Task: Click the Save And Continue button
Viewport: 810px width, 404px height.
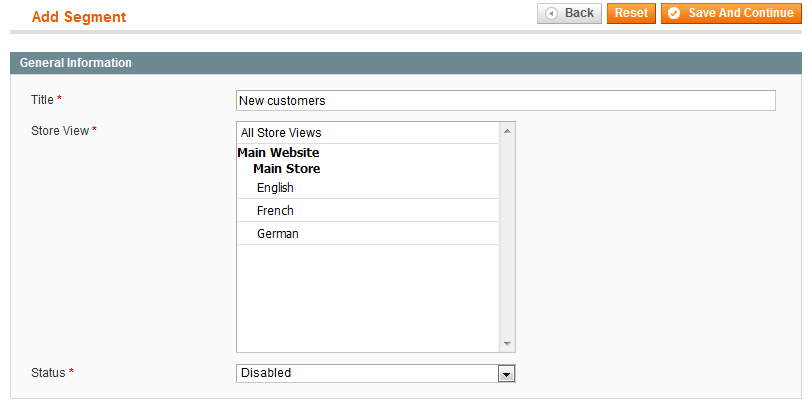Action: click(x=730, y=13)
